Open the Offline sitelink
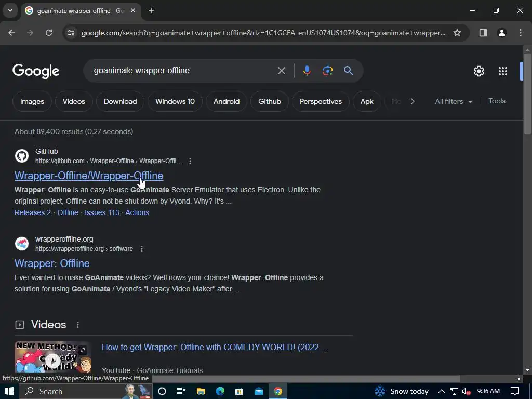The width and height of the screenshot is (532, 399). pos(68,212)
